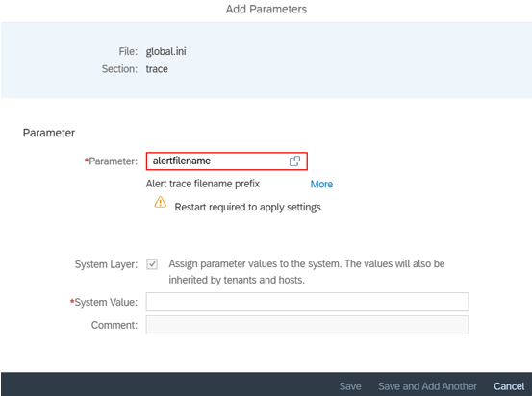Click the 'Alert trace filename prefix' description

203,184
